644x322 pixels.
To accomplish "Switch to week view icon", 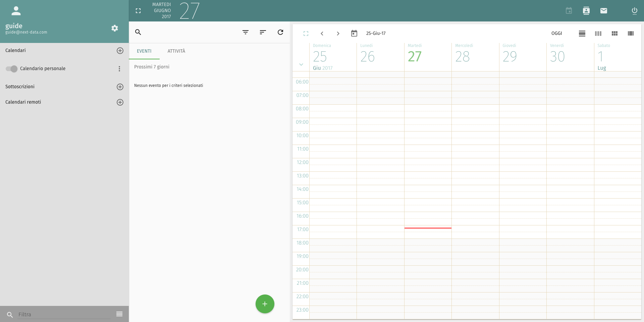I will pyautogui.click(x=598, y=33).
